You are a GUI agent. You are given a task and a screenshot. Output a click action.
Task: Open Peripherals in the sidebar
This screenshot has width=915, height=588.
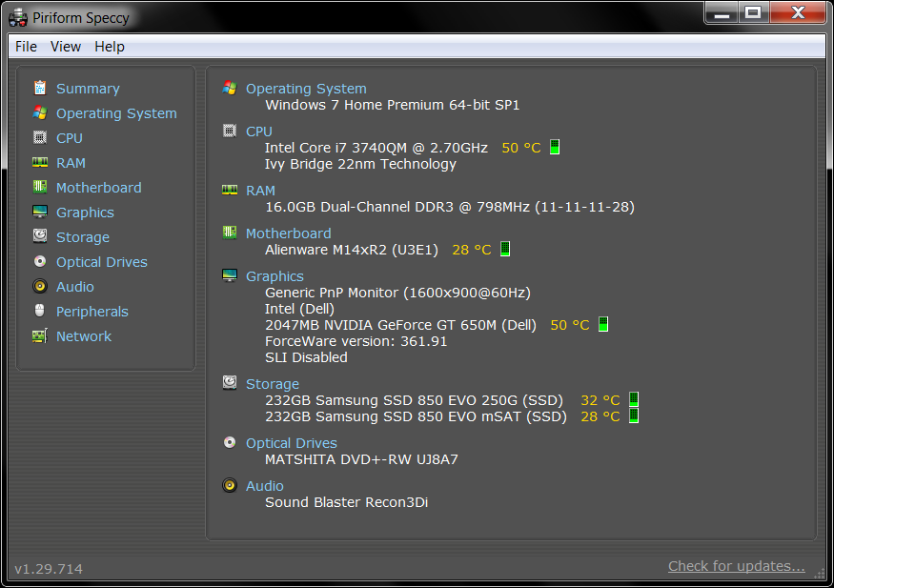click(91, 312)
